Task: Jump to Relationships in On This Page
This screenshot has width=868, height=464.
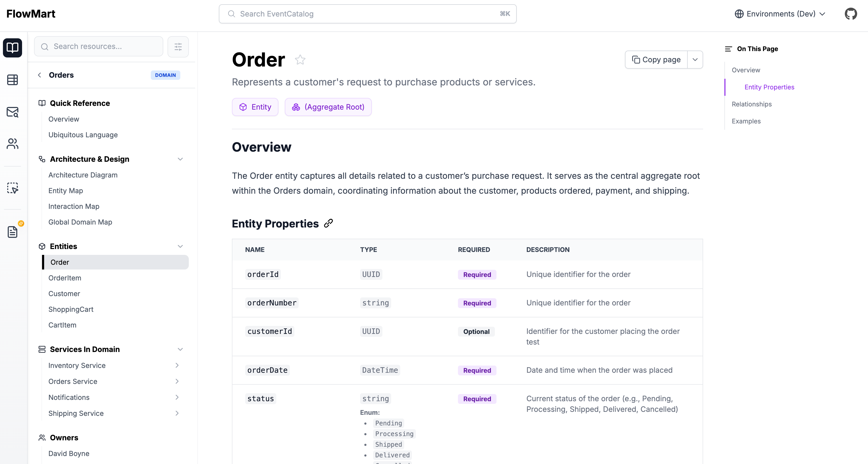Action: (x=752, y=104)
